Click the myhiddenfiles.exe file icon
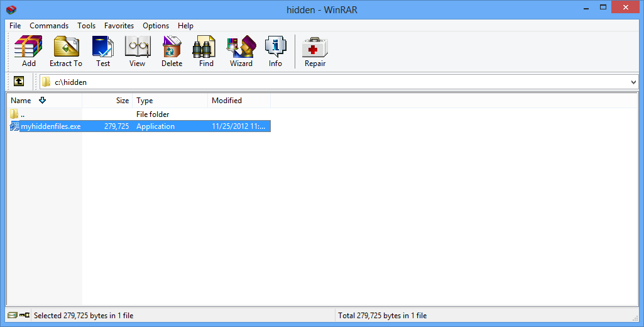 click(x=14, y=126)
